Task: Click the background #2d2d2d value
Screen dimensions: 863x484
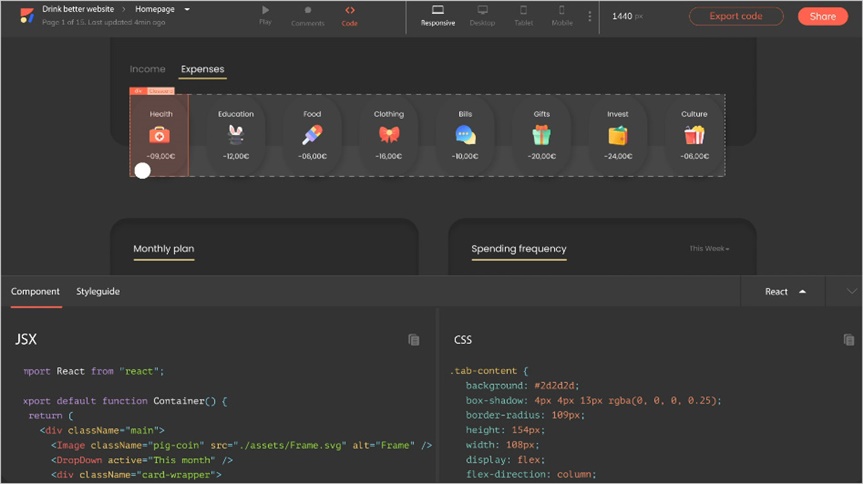Action: (556, 385)
